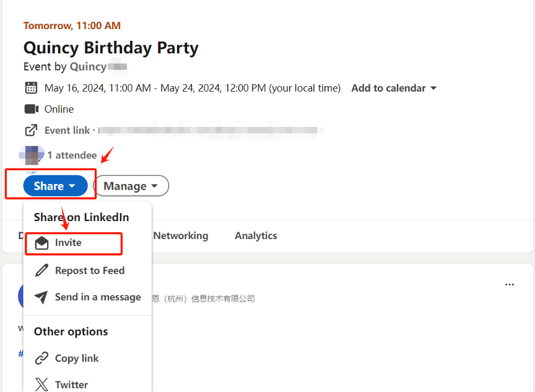The height and width of the screenshot is (392, 535).
Task: Click the Tomorrow, 11:00 AM text
Action: 72,25
